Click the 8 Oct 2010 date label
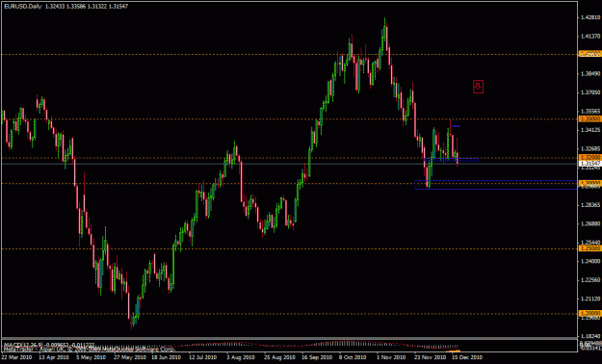The height and width of the screenshot is (364, 602). click(353, 357)
